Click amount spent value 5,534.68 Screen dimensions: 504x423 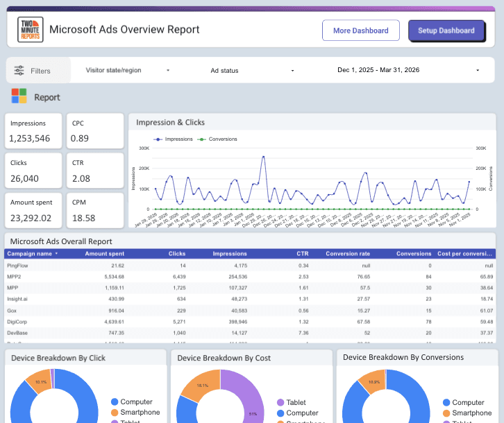coord(114,277)
